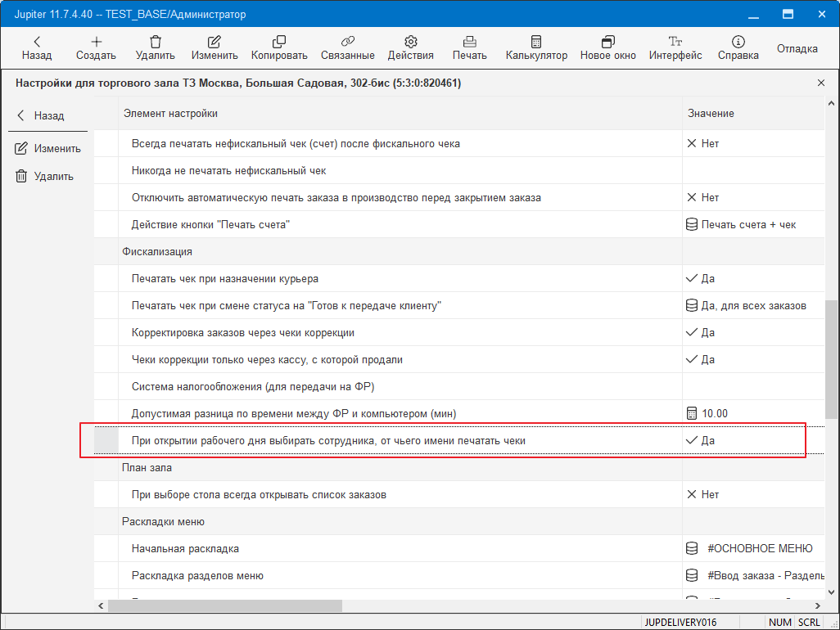
Task: Toggle Да value for Печатать чек при назначении курьера
Action: pyautogui.click(x=701, y=278)
